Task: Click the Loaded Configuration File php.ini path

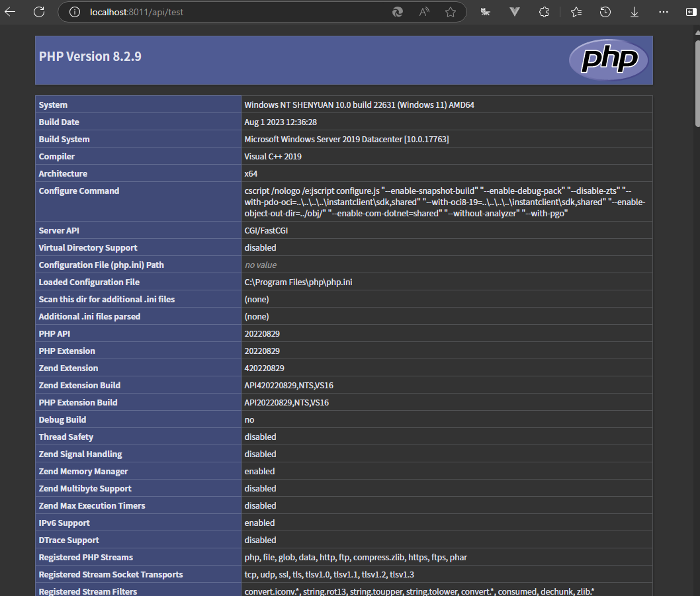Action: click(298, 282)
